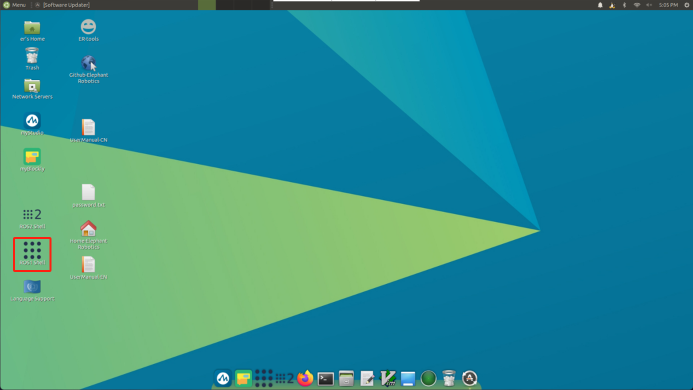Screen dimensions: 693x390
Task: Open the ROS2 Shell desktop icon
Action: coord(32,218)
